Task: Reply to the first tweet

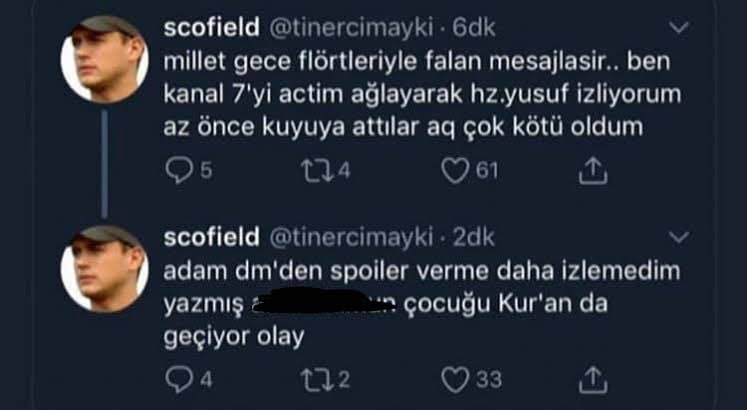Action: pos(176,172)
